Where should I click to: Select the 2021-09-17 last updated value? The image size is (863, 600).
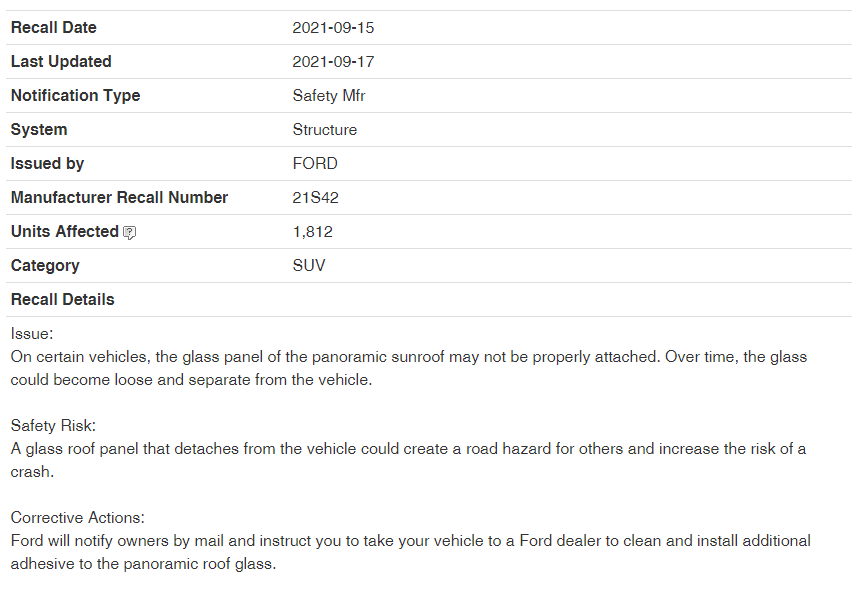pos(333,62)
